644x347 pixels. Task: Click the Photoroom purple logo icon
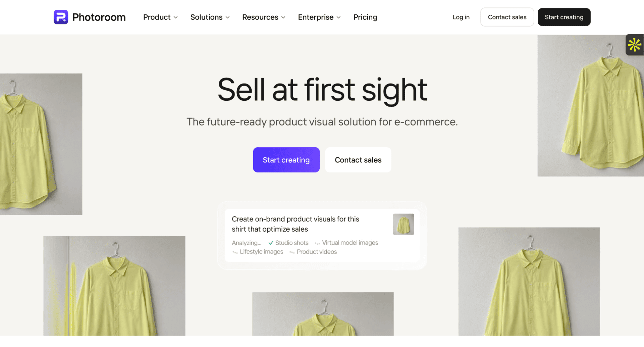point(61,17)
